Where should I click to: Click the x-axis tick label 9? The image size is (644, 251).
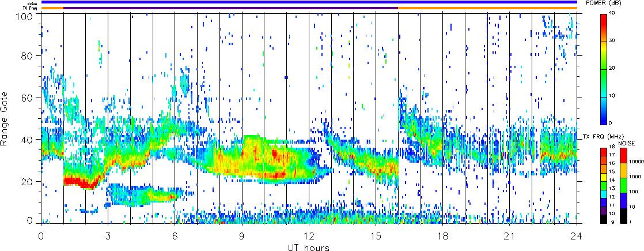click(242, 236)
